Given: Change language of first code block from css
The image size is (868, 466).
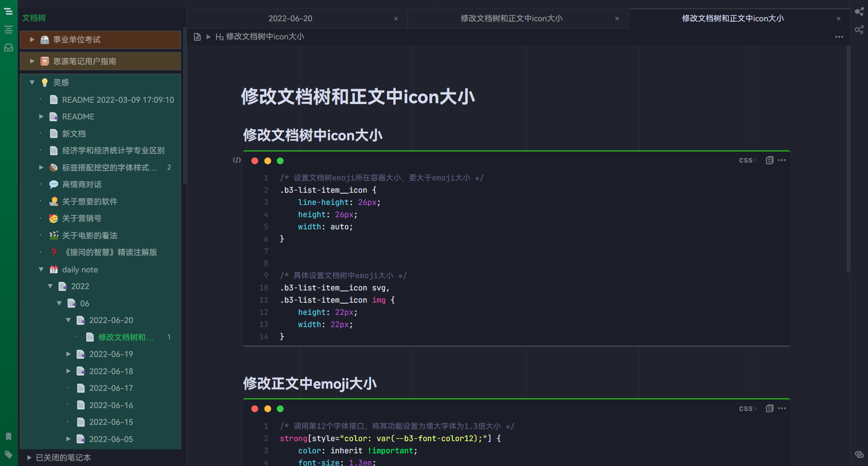Looking at the screenshot, I should tap(747, 160).
